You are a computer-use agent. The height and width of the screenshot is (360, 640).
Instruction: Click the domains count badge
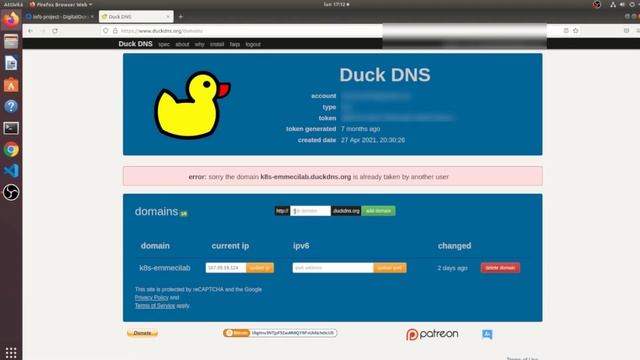pos(184,213)
